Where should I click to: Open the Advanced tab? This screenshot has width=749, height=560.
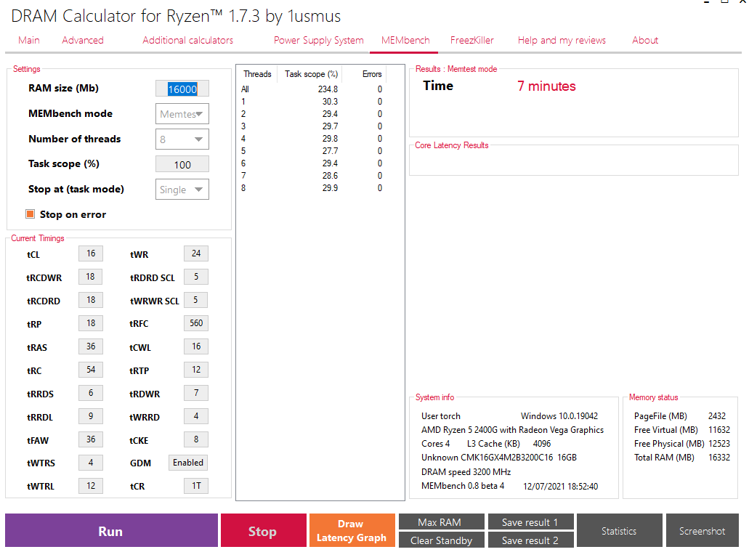tap(83, 40)
